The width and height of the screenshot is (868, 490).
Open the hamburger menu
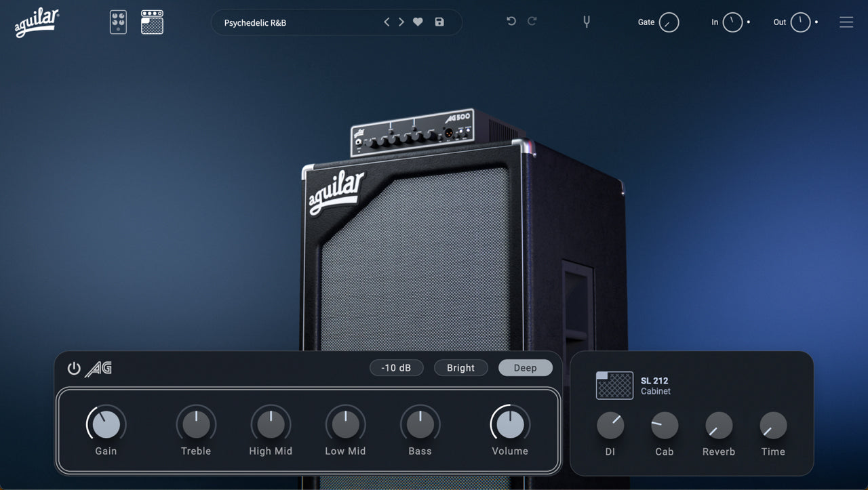click(x=846, y=22)
